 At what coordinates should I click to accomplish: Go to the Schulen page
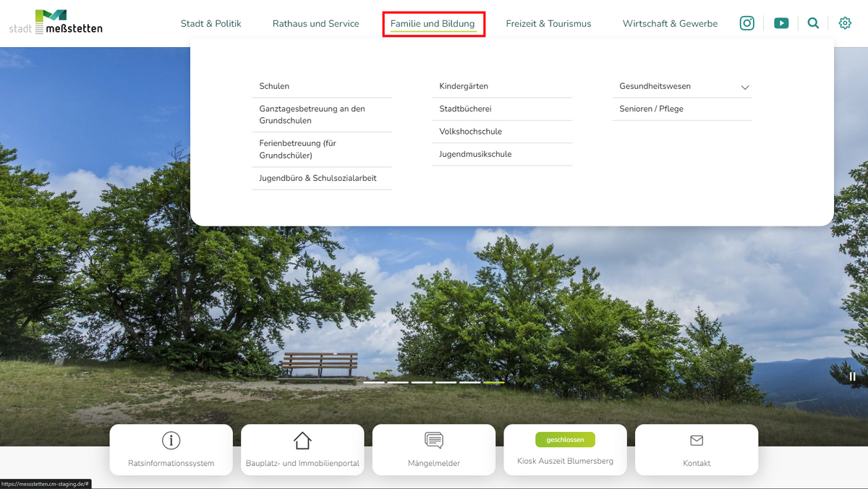[x=322, y=86]
